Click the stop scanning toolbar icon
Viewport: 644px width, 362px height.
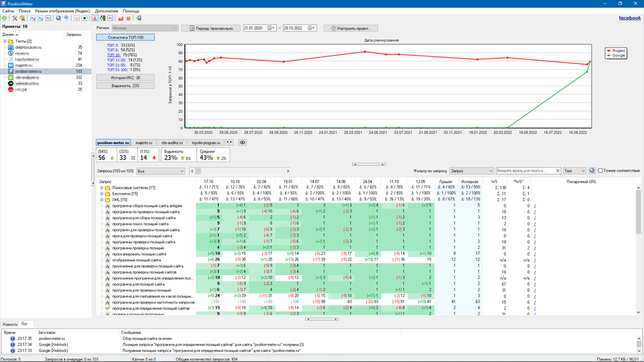pos(85,18)
